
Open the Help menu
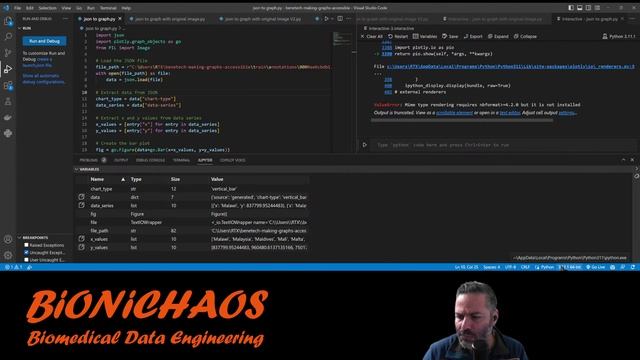click(x=126, y=8)
